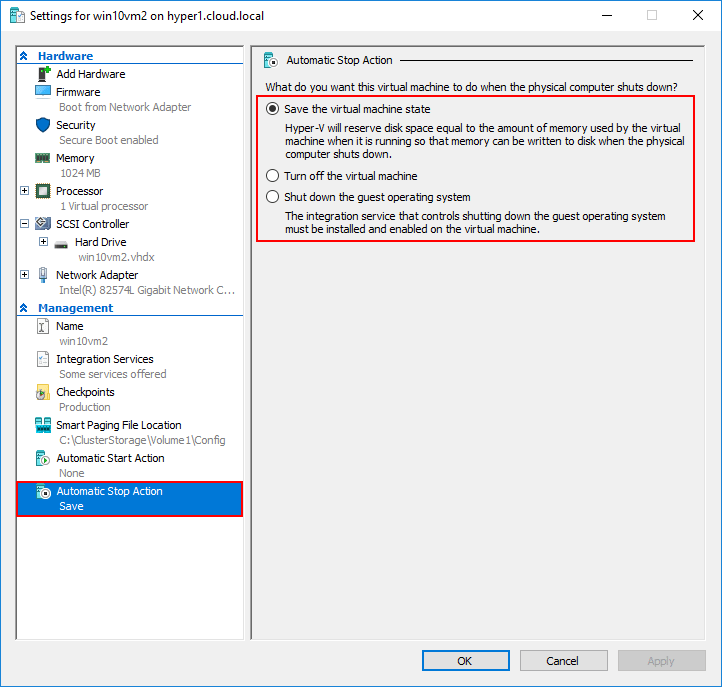Select Smart Paging File Location item

click(x=119, y=425)
